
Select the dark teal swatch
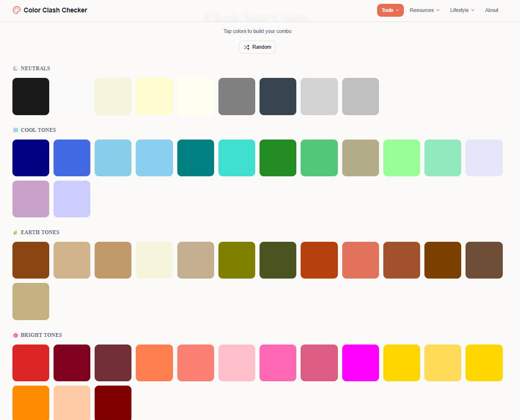(195, 158)
